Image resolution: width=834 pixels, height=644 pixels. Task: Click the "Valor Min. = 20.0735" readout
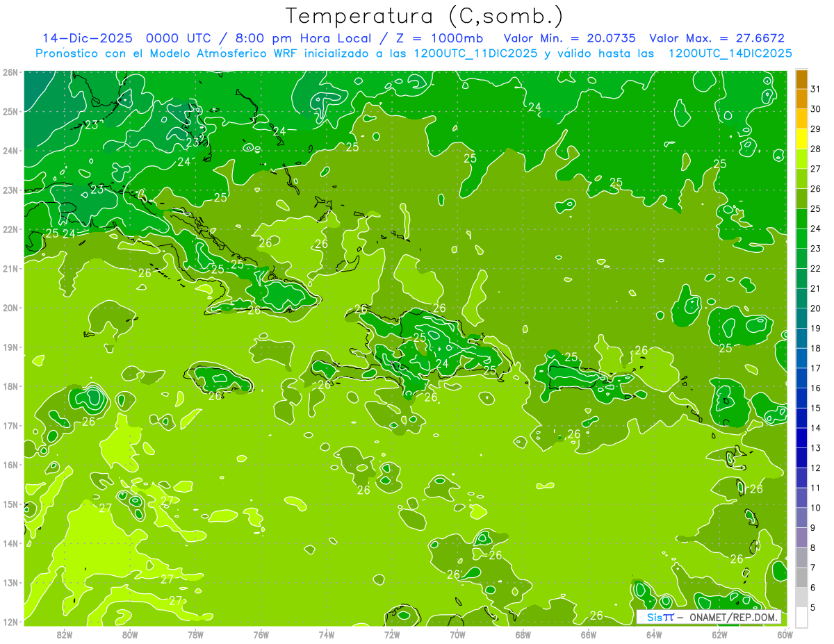coord(571,38)
